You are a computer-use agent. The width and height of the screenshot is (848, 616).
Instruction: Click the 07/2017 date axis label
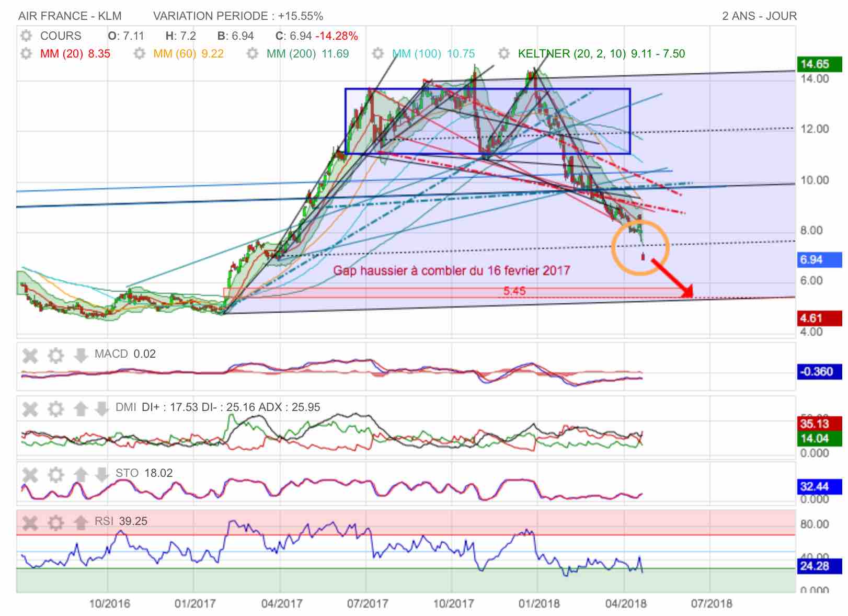(368, 603)
